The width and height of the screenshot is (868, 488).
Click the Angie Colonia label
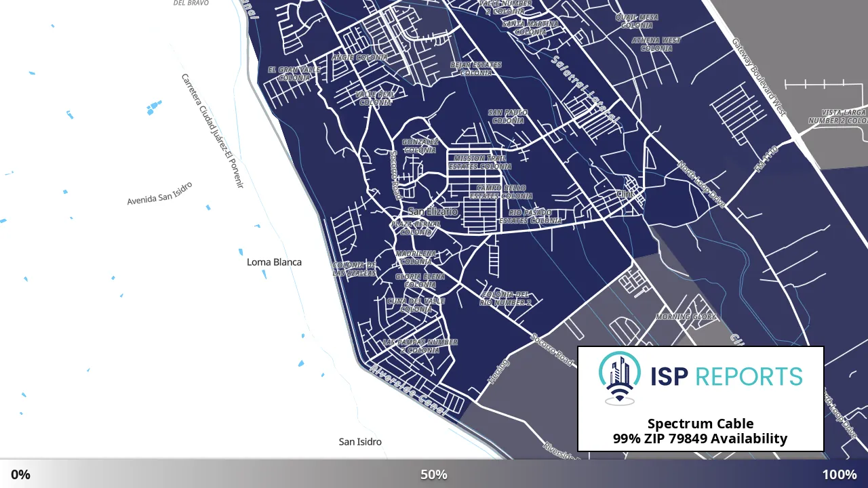[359, 58]
